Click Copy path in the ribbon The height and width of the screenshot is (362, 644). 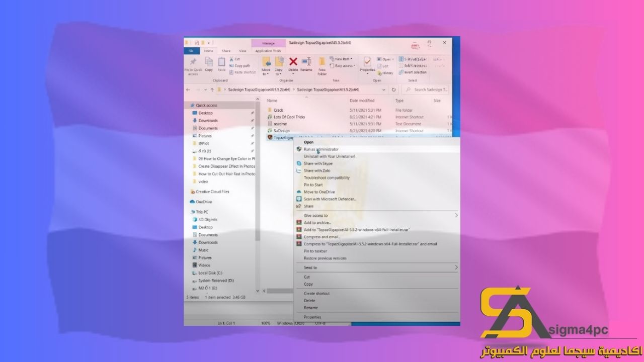240,65
